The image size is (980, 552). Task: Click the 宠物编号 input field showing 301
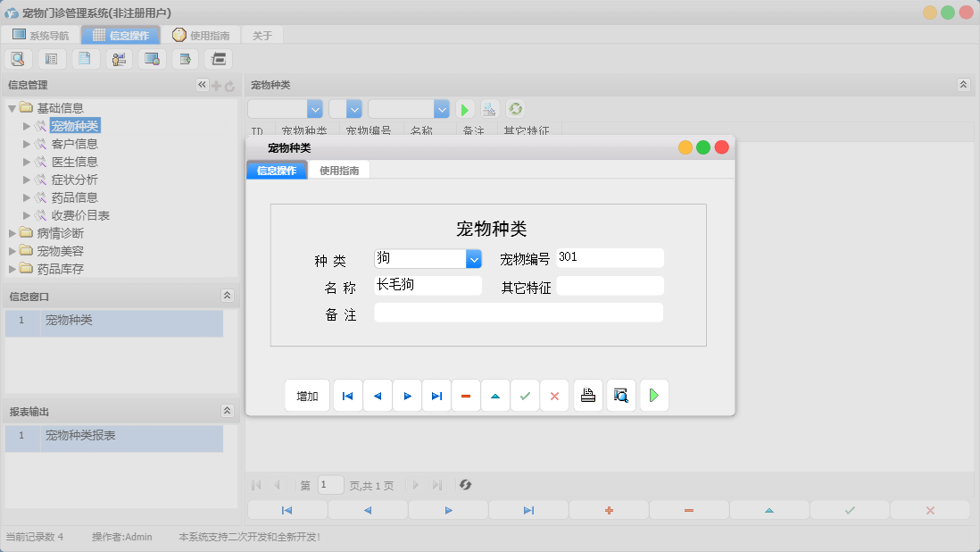(x=610, y=257)
